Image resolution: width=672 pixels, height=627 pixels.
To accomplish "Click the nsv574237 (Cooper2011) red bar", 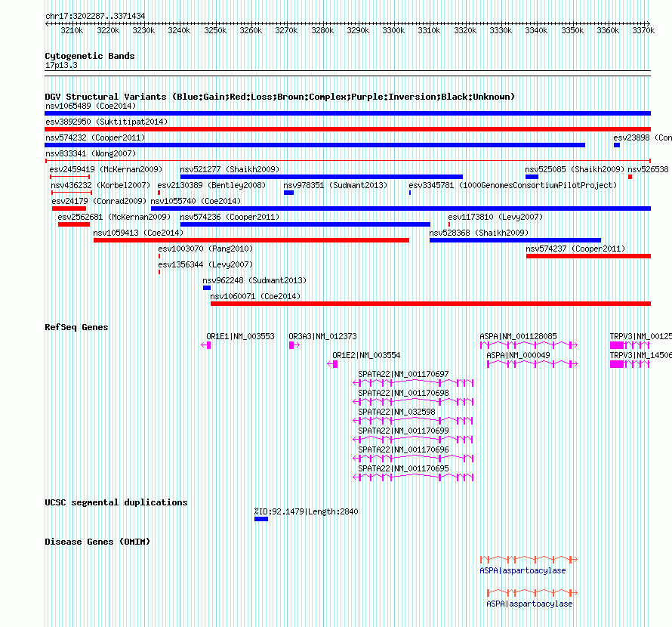I will (x=588, y=256).
